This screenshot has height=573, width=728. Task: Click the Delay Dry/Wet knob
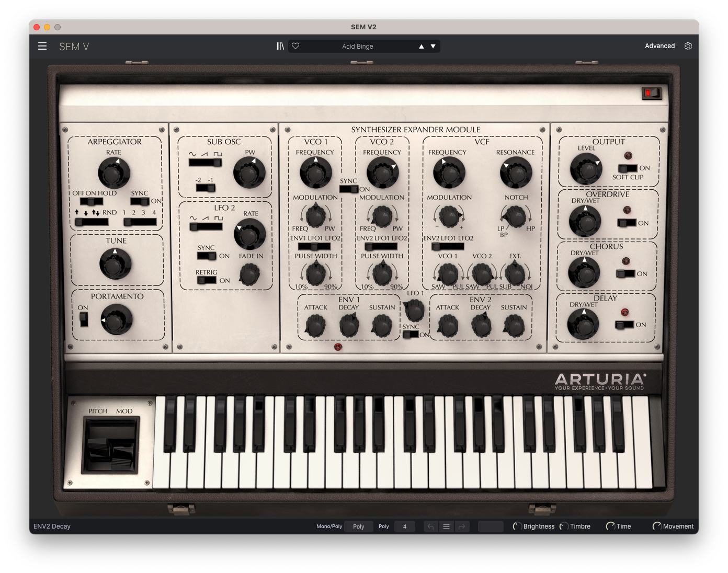(x=583, y=324)
